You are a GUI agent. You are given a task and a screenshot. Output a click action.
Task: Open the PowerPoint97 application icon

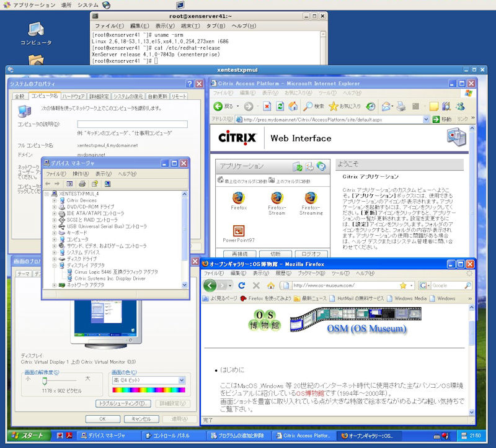pos(239,231)
